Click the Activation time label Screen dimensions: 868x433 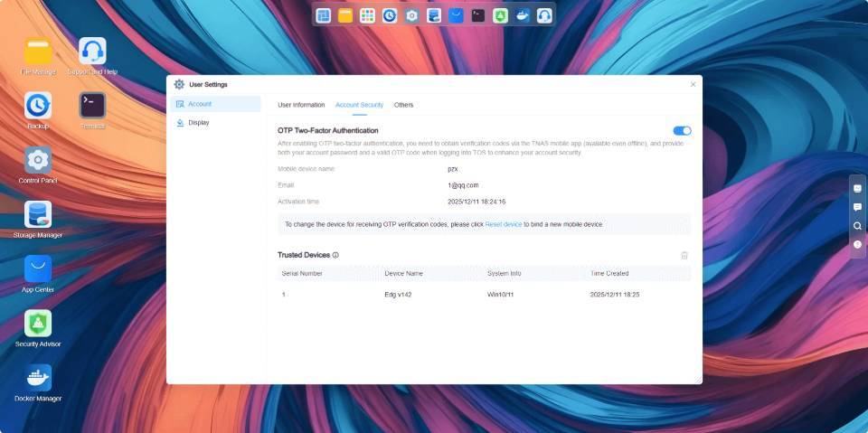click(x=298, y=202)
